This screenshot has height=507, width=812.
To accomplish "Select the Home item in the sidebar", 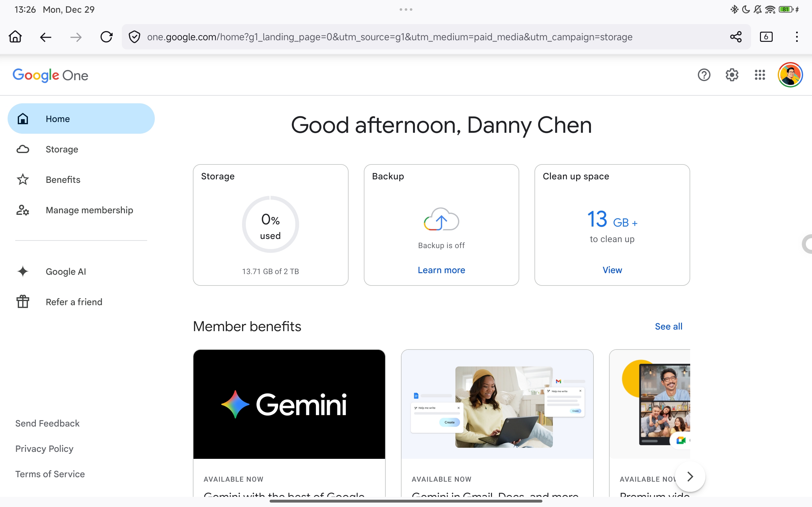I will (x=57, y=119).
